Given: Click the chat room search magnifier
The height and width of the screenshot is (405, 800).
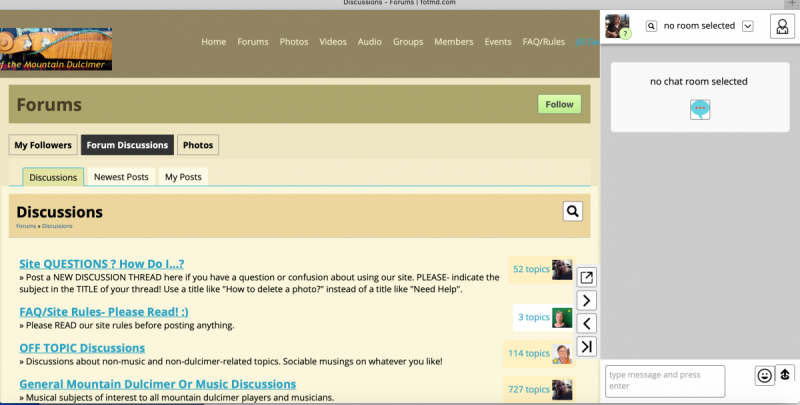Looking at the screenshot, I should coord(651,26).
